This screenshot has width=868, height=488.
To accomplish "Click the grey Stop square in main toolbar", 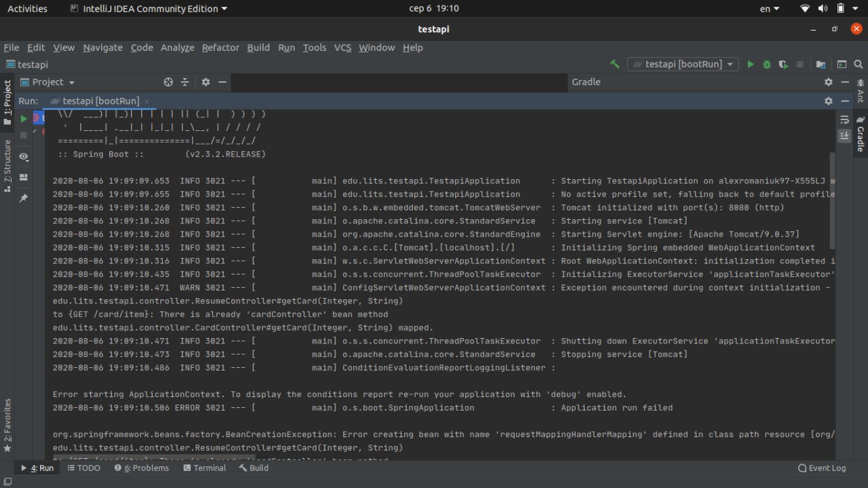I will [x=800, y=64].
